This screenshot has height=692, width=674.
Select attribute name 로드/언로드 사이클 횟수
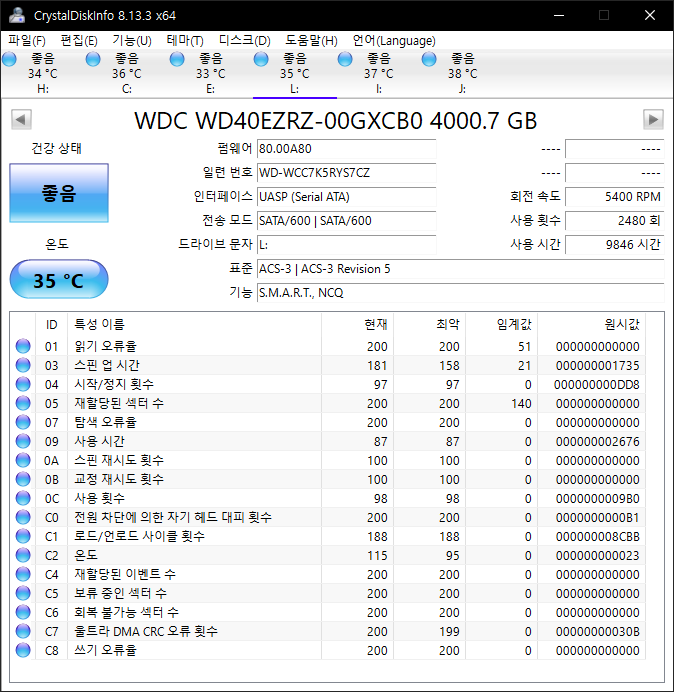[139, 536]
